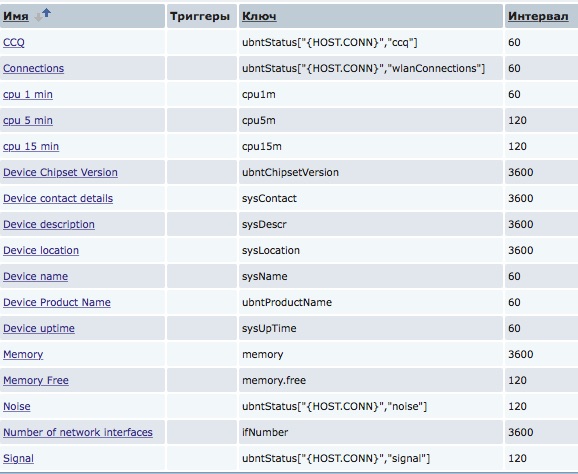Image resolution: width=578 pixels, height=474 pixels.
Task: Open the cpu 15 min item
Action: click(31, 147)
